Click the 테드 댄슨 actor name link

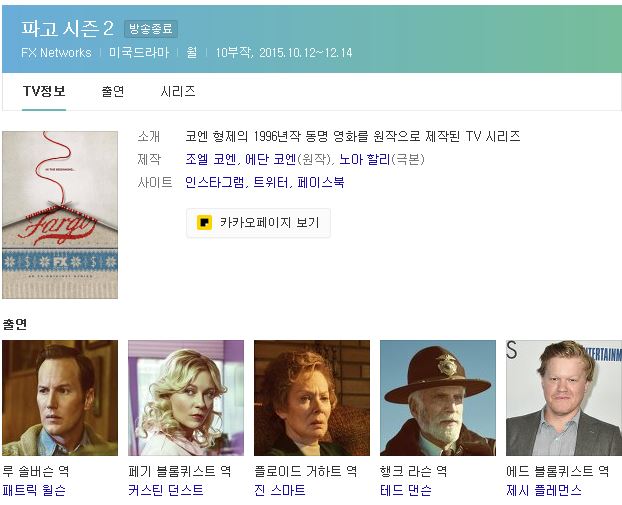[406, 490]
